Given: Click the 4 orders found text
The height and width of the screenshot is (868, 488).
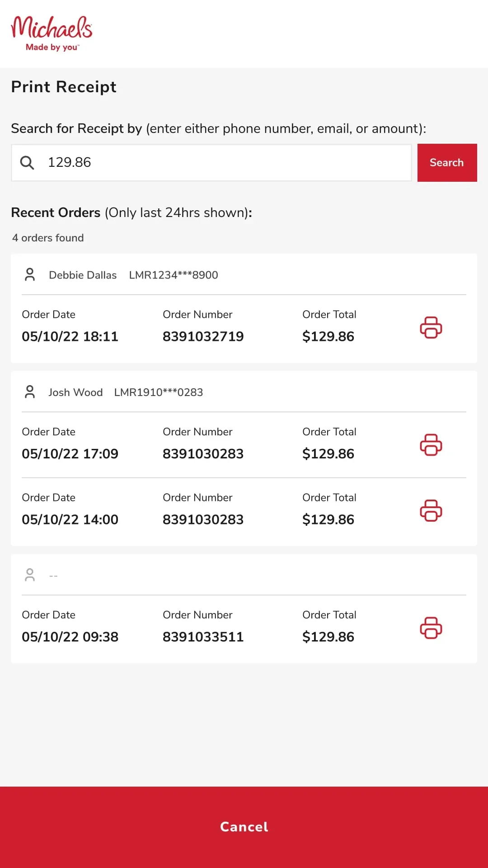Looking at the screenshot, I should point(48,238).
